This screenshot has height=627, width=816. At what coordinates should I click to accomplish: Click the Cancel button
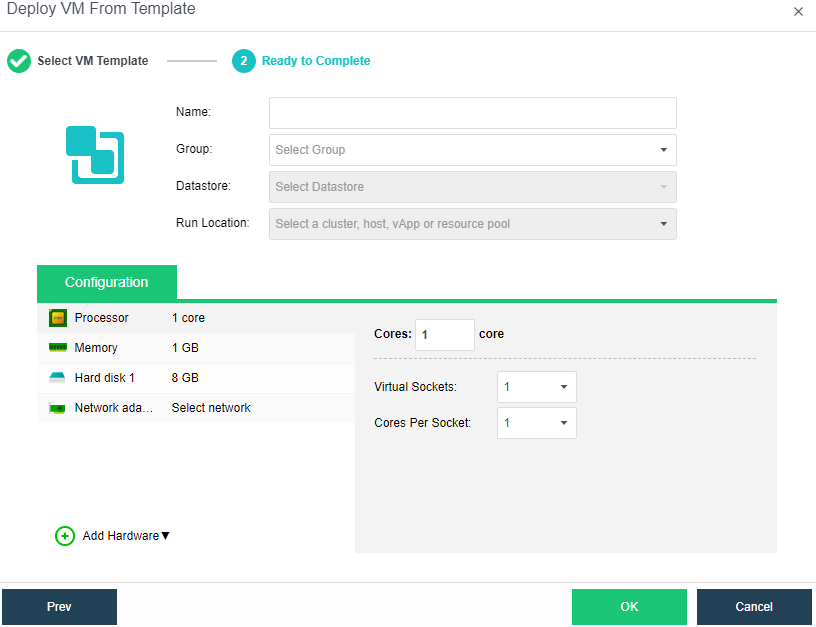[x=754, y=607]
